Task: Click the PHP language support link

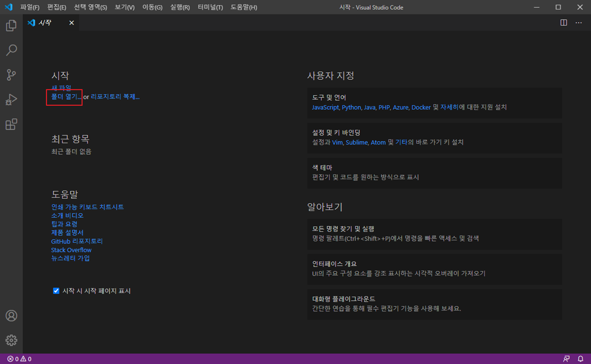Action: [384, 107]
